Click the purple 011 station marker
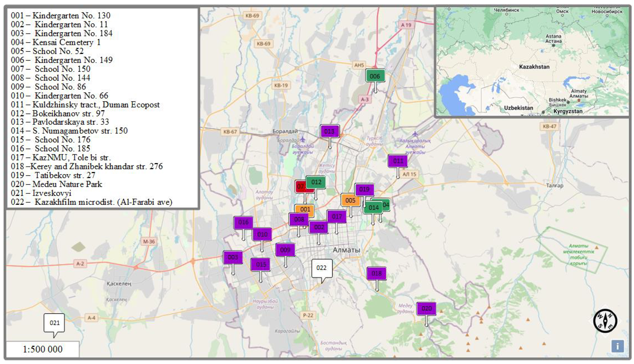634x364 pixels. point(398,161)
